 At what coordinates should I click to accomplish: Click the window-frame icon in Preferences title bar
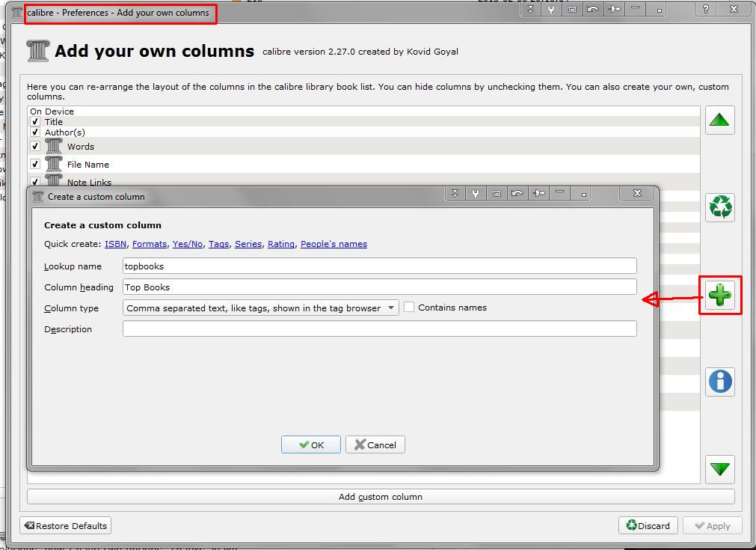572,9
